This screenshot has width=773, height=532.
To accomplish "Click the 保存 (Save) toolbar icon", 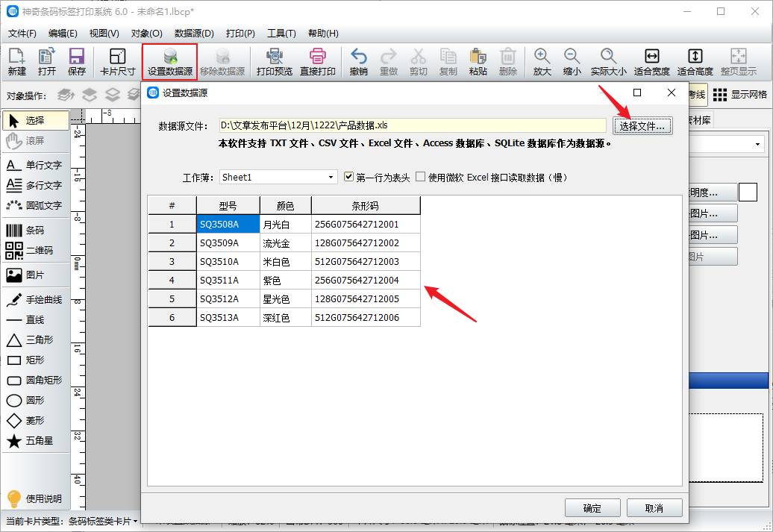I will (x=76, y=62).
